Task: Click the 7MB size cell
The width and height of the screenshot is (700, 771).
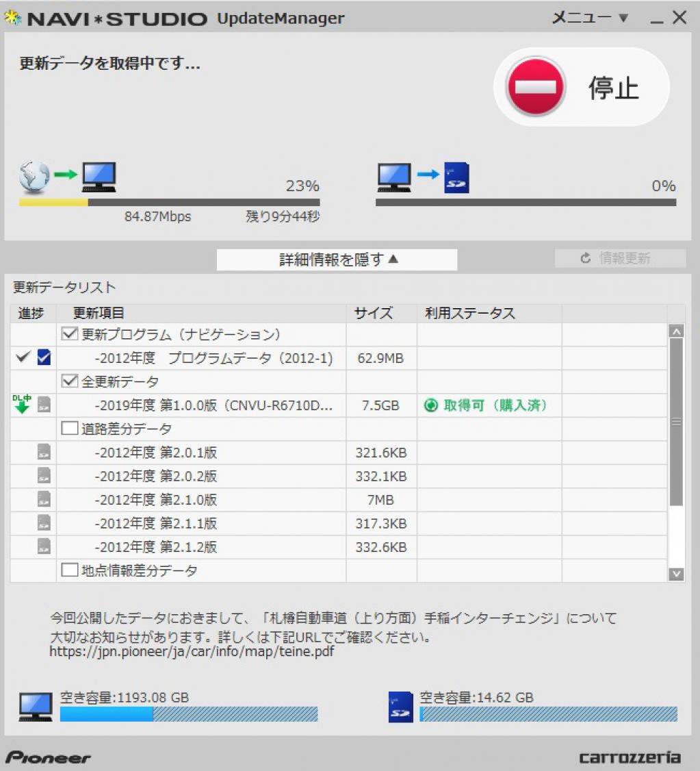Action: (x=380, y=500)
